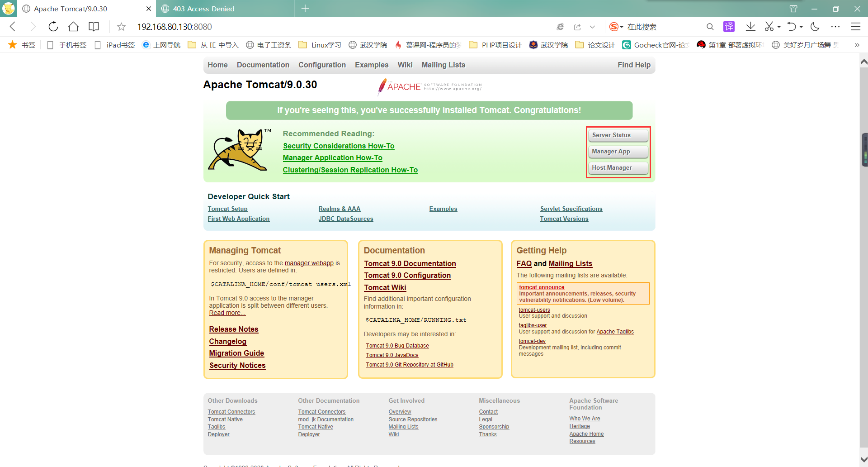Open Tomcat 9.0 Documentation link
The width and height of the screenshot is (868, 467).
click(410, 263)
